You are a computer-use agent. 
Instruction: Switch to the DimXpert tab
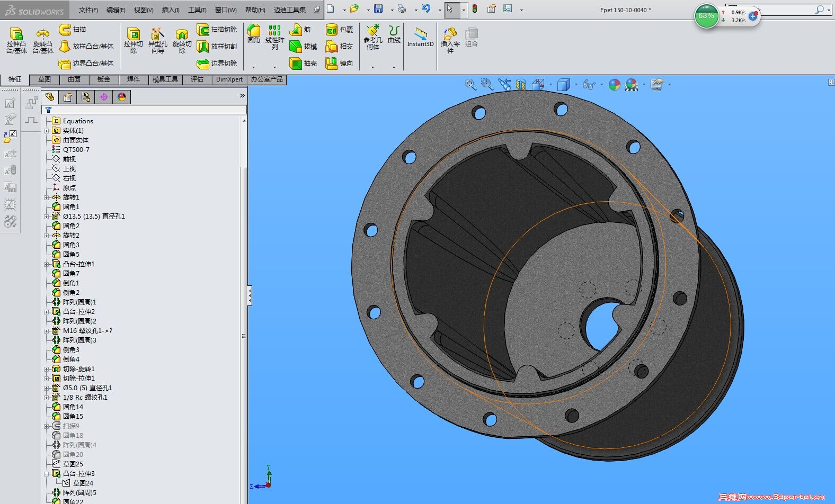tap(229, 79)
